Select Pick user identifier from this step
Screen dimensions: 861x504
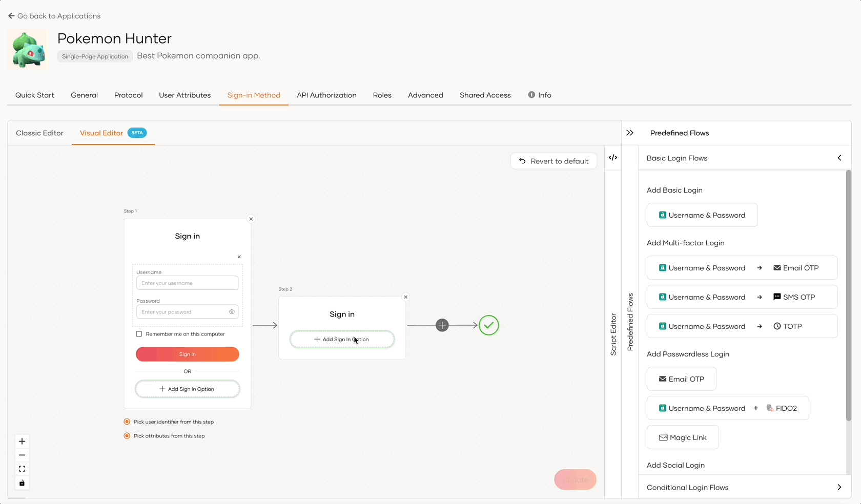pos(127,422)
